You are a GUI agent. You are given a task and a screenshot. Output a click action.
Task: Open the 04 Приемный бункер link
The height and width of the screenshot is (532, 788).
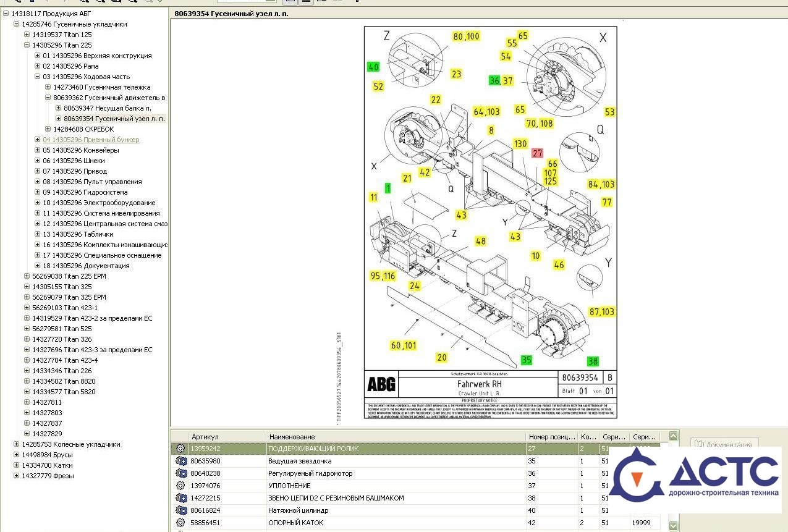click(x=91, y=140)
